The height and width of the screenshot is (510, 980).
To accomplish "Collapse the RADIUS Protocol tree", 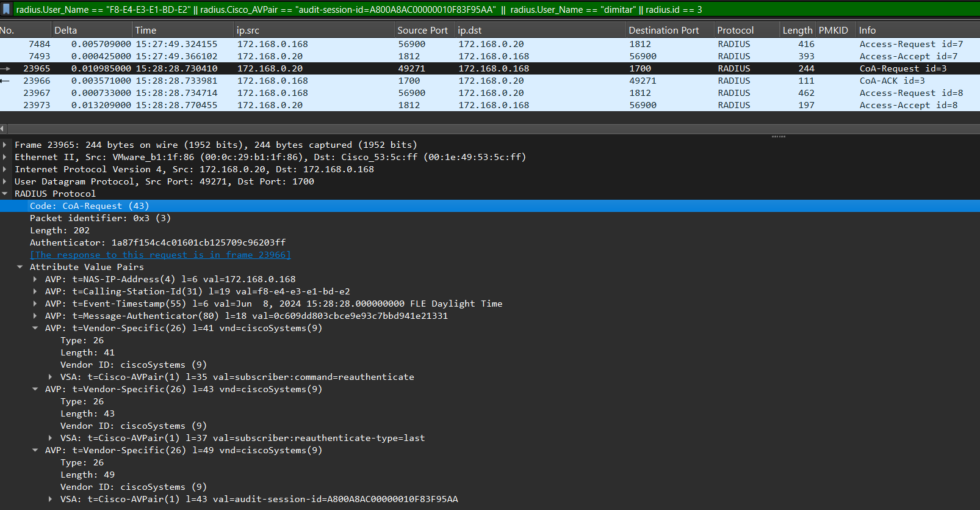I will 5,194.
